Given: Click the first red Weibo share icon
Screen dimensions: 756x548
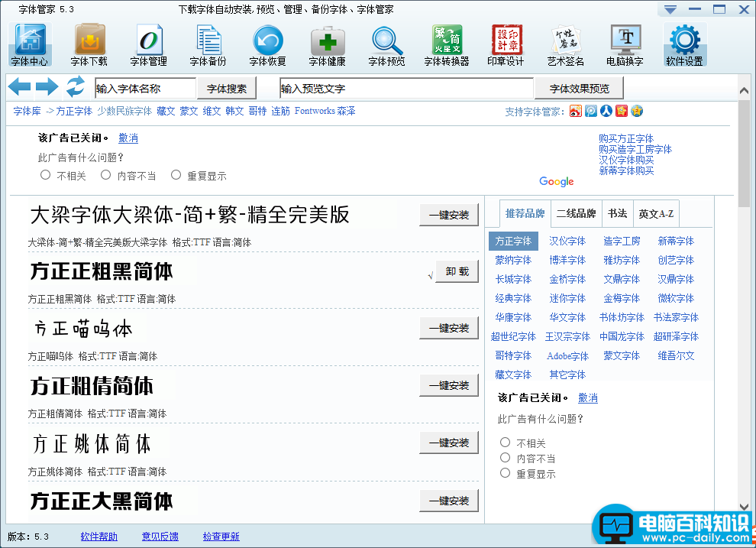Looking at the screenshot, I should [x=576, y=111].
